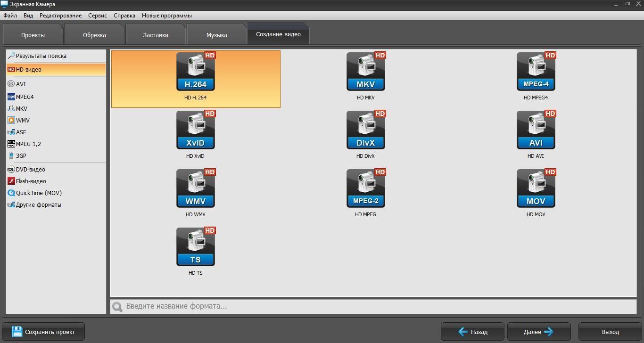This screenshot has width=644, height=343.
Task: Select the HD MKV caption text
Action: tap(366, 98)
